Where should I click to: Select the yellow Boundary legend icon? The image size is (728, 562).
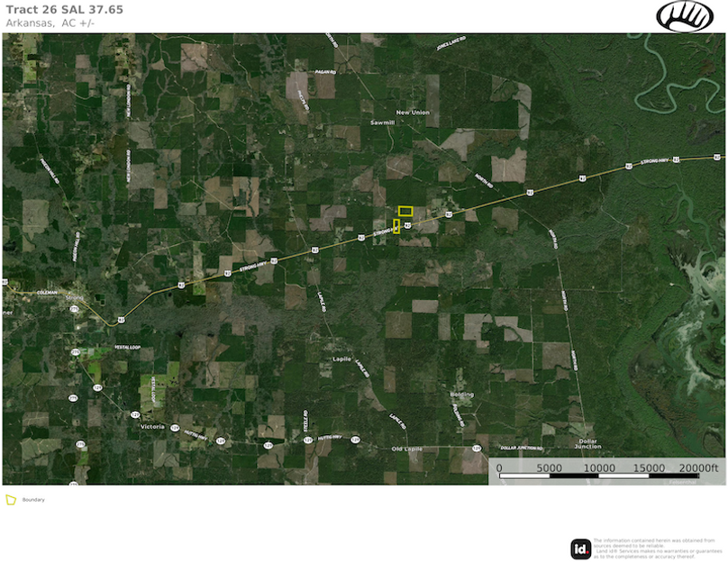coord(11,500)
